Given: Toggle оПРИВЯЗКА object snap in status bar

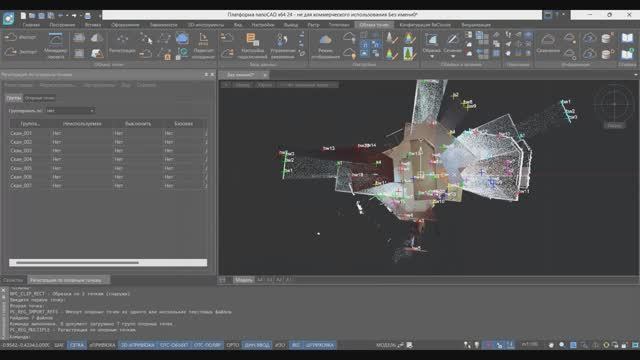Looking at the screenshot, I should pyautogui.click(x=102, y=345).
